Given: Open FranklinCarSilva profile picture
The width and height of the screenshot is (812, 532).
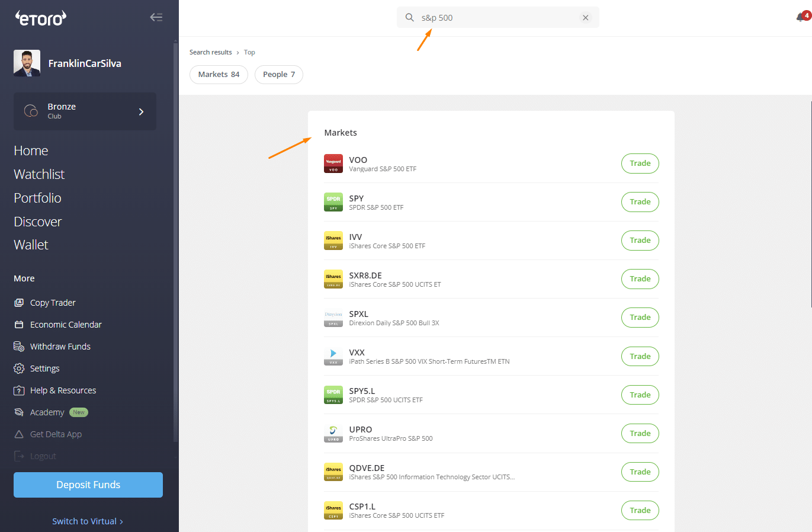Looking at the screenshot, I should coord(27,63).
